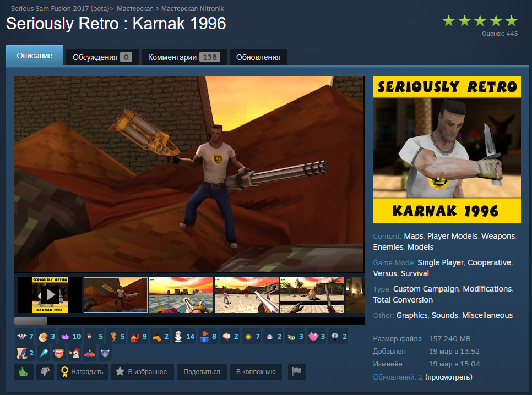Click the pink planet award icon
532x395 pixels.
click(x=90, y=353)
